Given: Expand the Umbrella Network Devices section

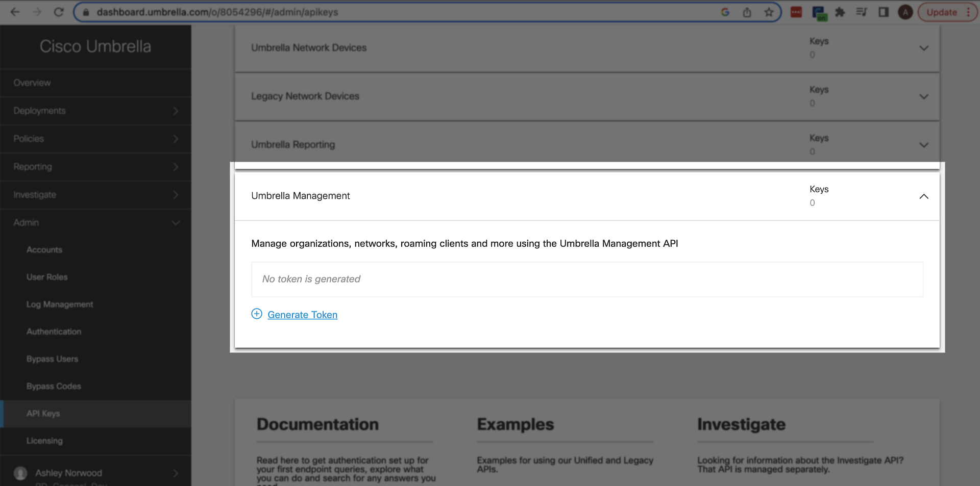Looking at the screenshot, I should (x=923, y=48).
